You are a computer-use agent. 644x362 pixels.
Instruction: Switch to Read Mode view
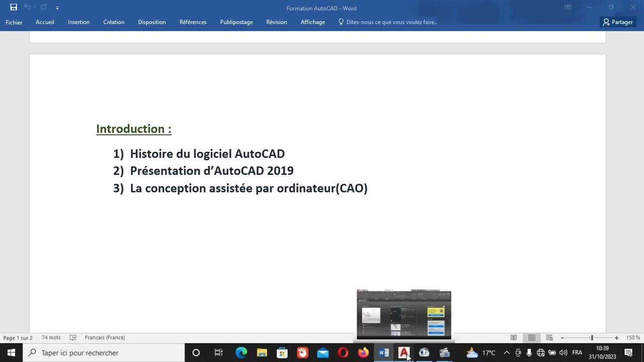[x=514, y=338]
